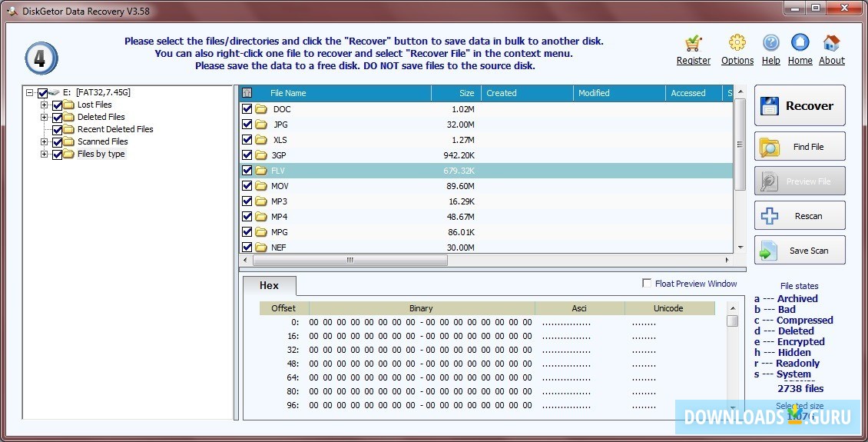Open the About house icon
This screenshot has height=442, width=868.
coord(831,42)
